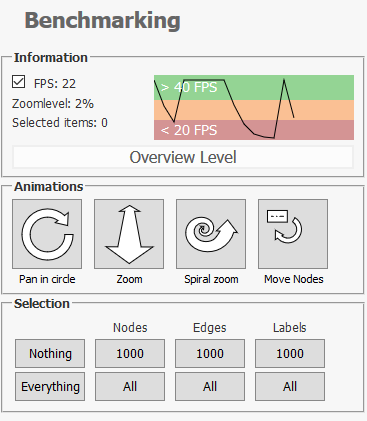Click the Overview Level field
367x421 pixels.
coord(183,157)
